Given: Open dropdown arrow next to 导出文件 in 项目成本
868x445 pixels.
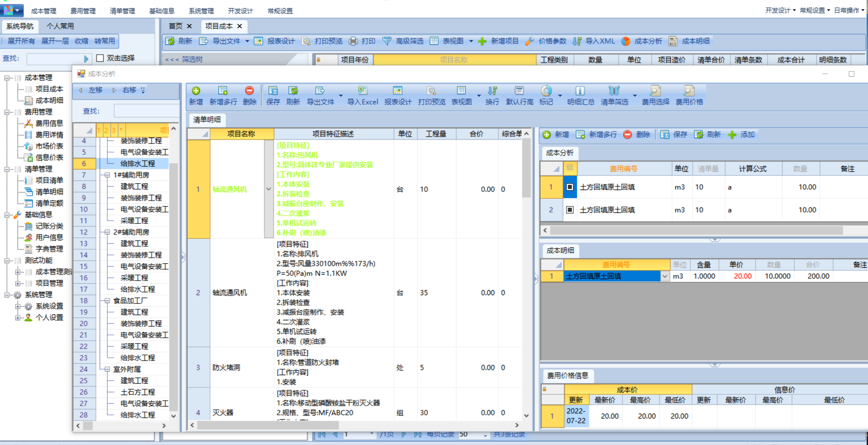Looking at the screenshot, I should (x=247, y=41).
